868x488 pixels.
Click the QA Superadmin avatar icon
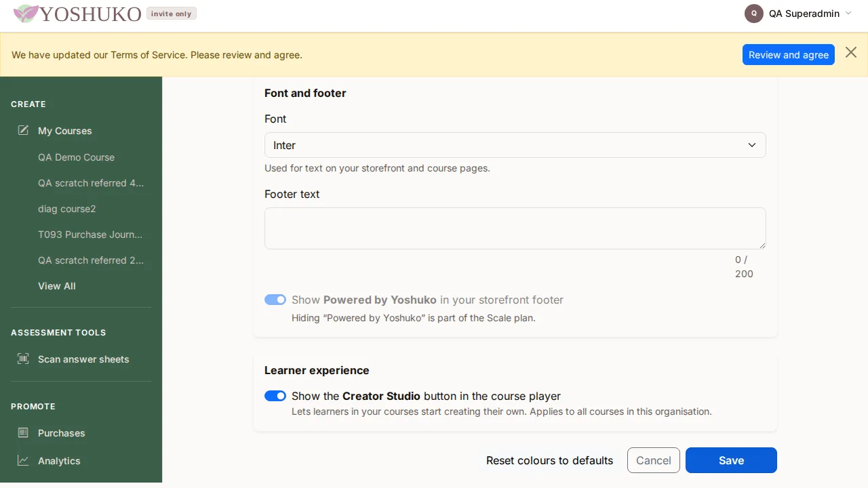(x=754, y=14)
